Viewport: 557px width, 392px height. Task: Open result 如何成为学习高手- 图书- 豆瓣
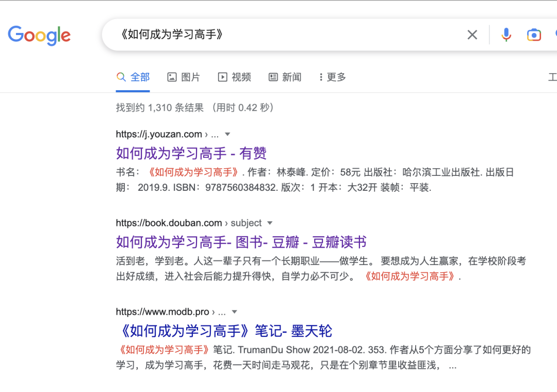click(x=241, y=242)
